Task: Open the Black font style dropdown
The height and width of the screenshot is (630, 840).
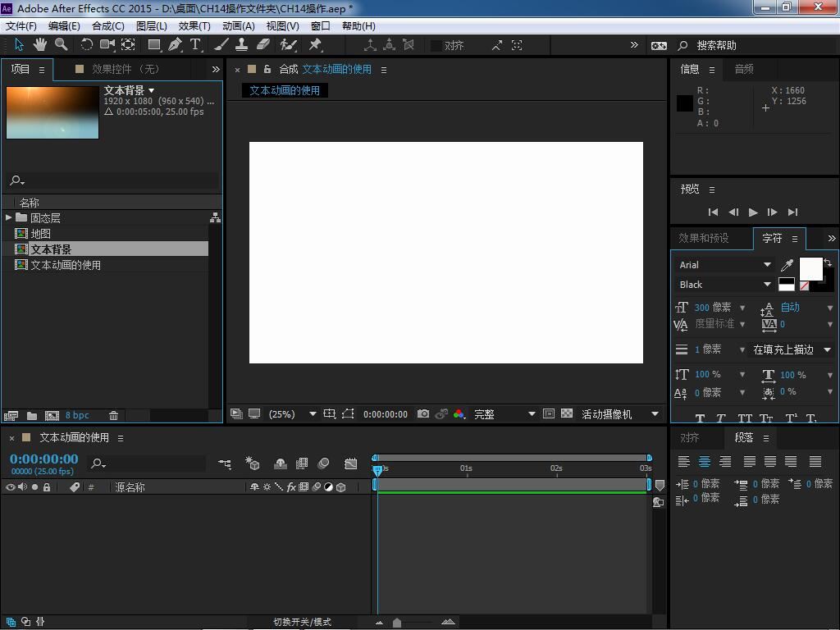Action: pos(725,285)
